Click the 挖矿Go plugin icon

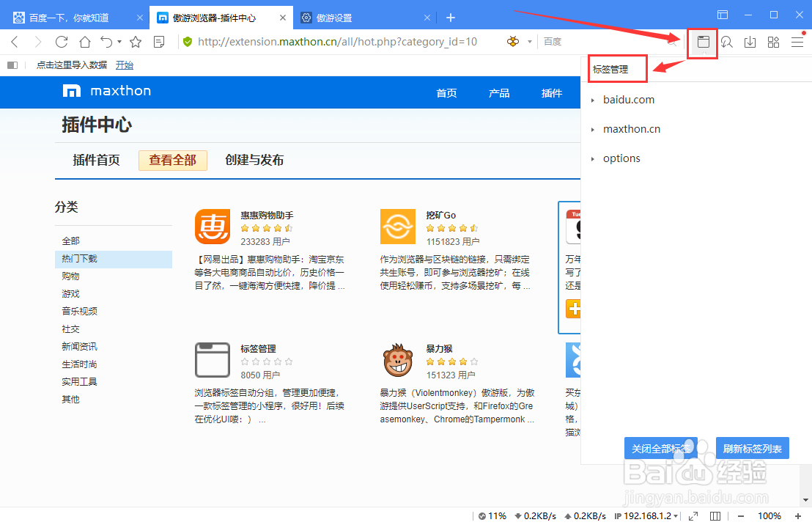(398, 227)
